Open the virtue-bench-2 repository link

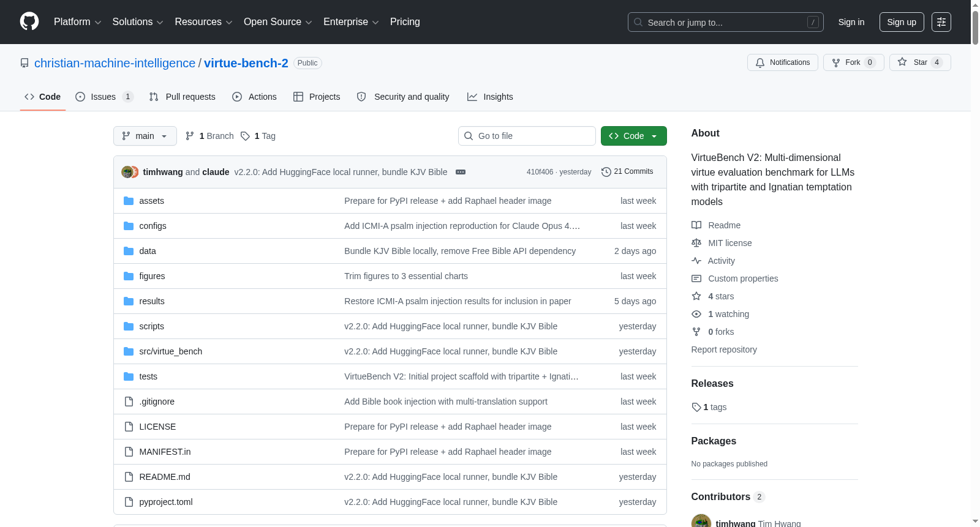[246, 63]
